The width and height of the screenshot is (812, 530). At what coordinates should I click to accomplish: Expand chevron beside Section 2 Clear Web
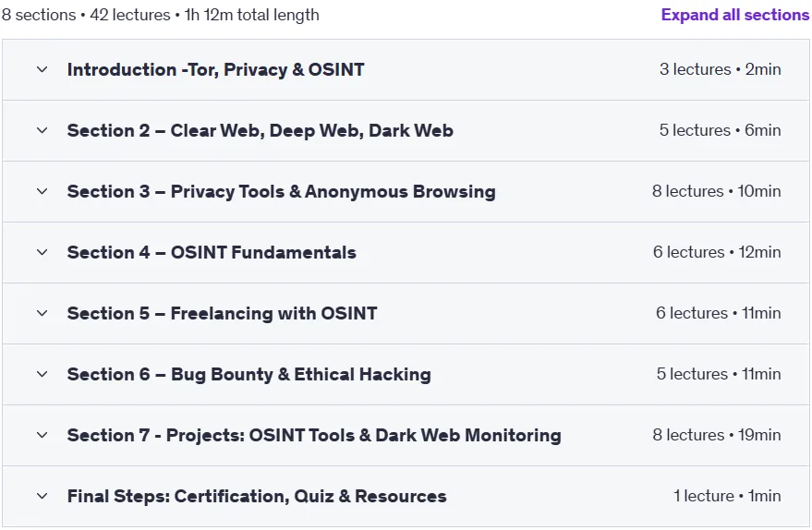(x=42, y=130)
